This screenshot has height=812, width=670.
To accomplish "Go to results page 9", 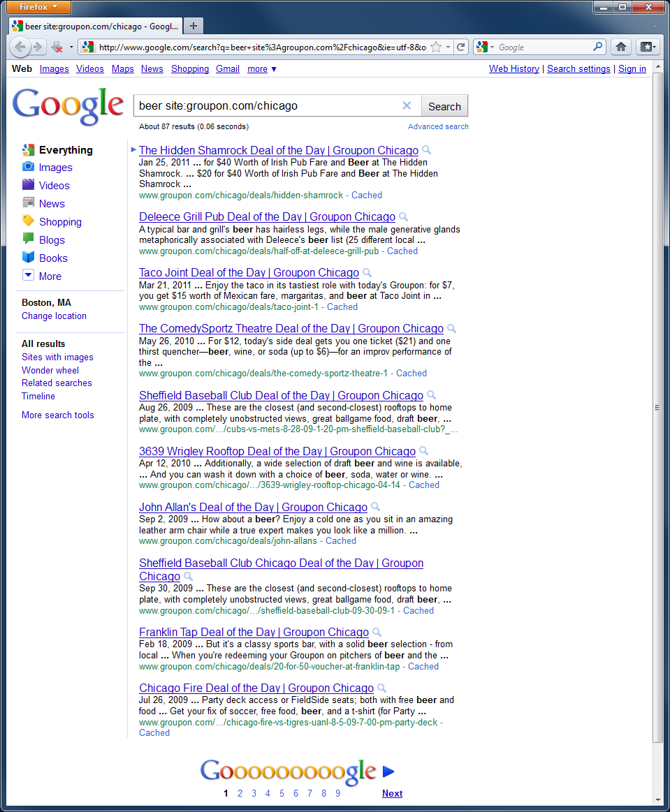I will pos(338,793).
